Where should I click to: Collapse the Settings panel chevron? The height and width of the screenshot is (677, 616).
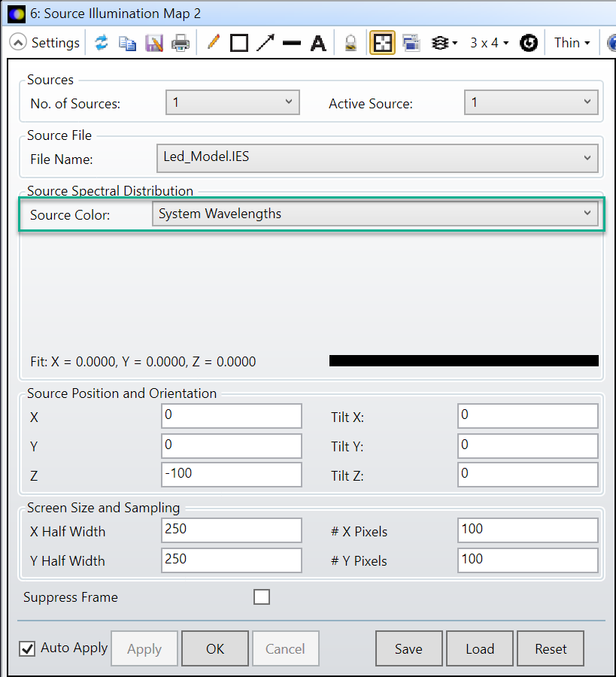click(x=18, y=43)
